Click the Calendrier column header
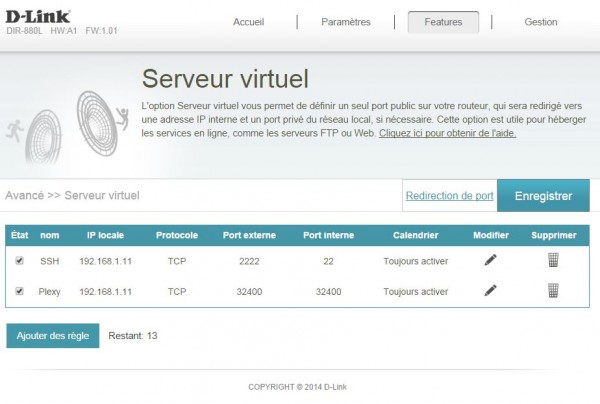 (x=415, y=236)
